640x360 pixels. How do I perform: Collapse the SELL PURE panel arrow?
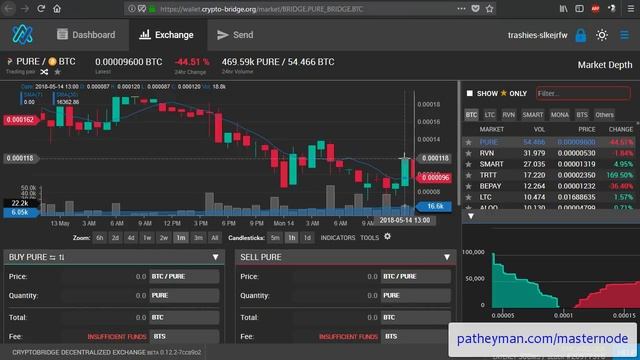click(447, 257)
